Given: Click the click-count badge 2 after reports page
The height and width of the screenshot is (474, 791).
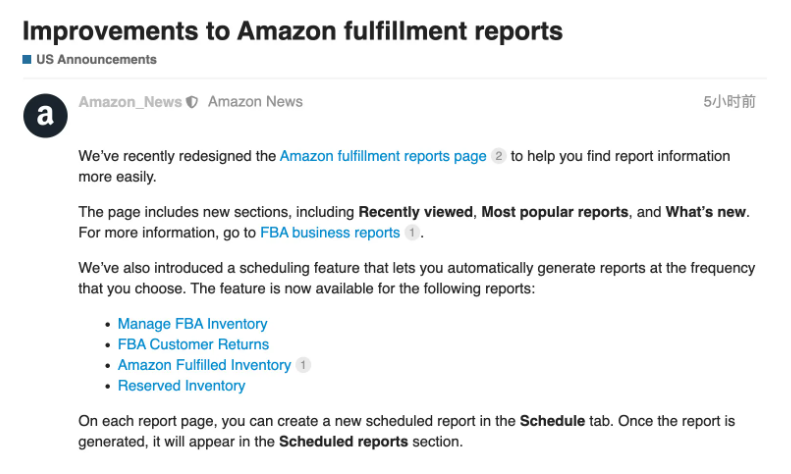Looking at the screenshot, I should pyautogui.click(x=498, y=156).
